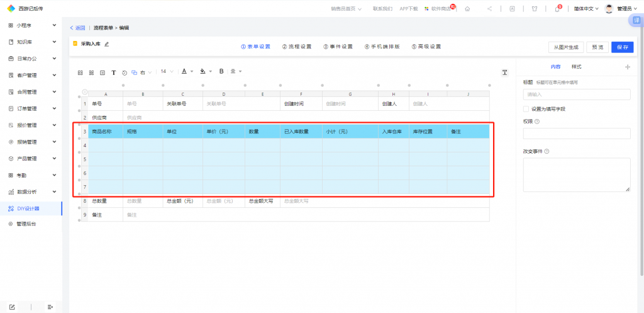Click help icon next to 权限

[x=537, y=122]
